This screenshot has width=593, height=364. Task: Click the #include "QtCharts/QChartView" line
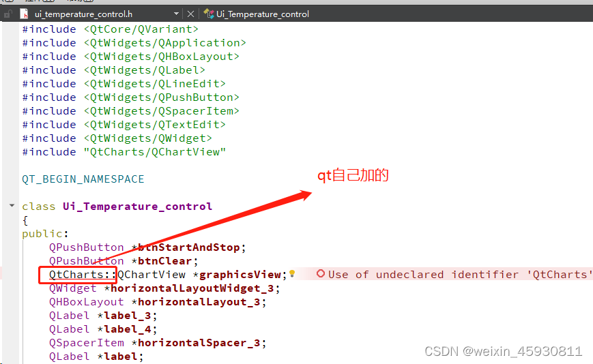pyautogui.click(x=124, y=152)
